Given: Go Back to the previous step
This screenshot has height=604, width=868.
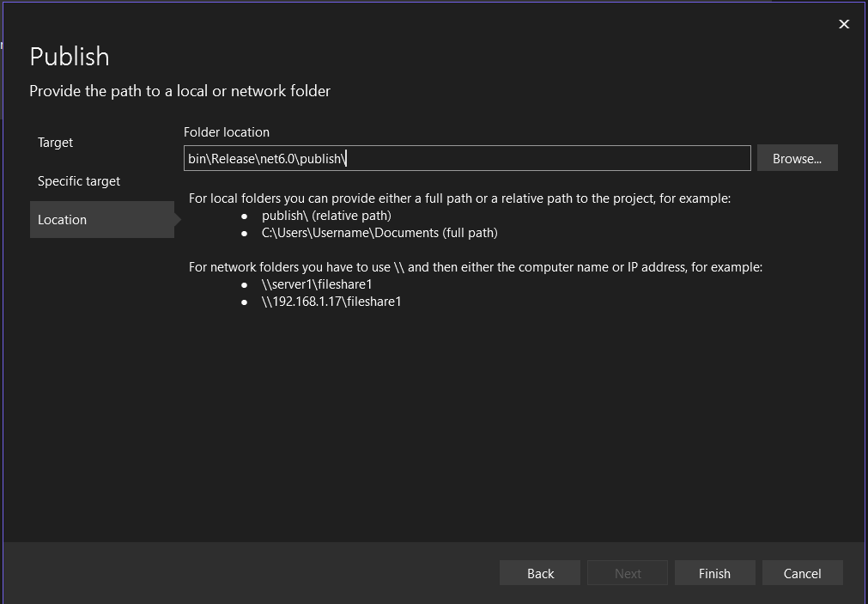Looking at the screenshot, I should coord(540,573).
